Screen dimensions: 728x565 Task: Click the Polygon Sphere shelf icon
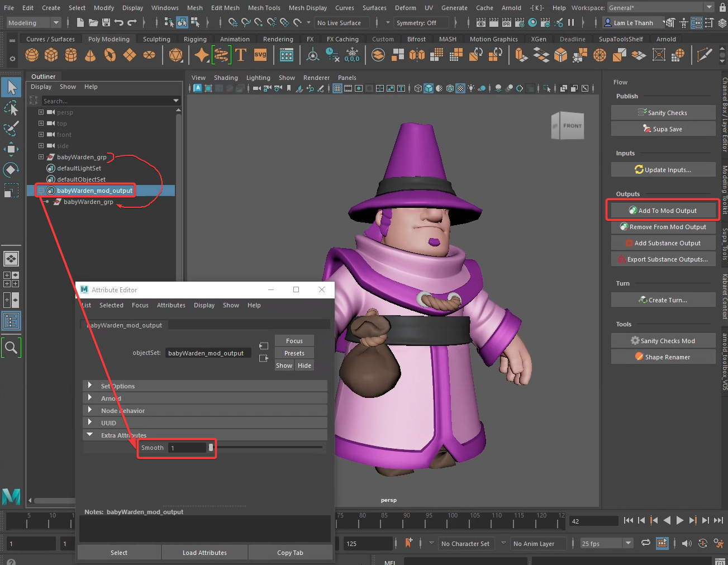pos(32,55)
